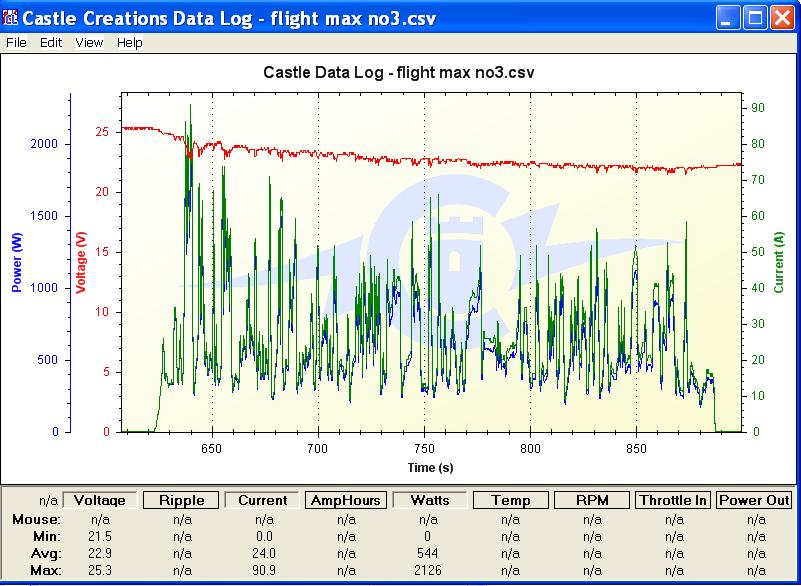801x586 pixels.
Task: Click the 750 tick on time axis
Action: tap(424, 449)
